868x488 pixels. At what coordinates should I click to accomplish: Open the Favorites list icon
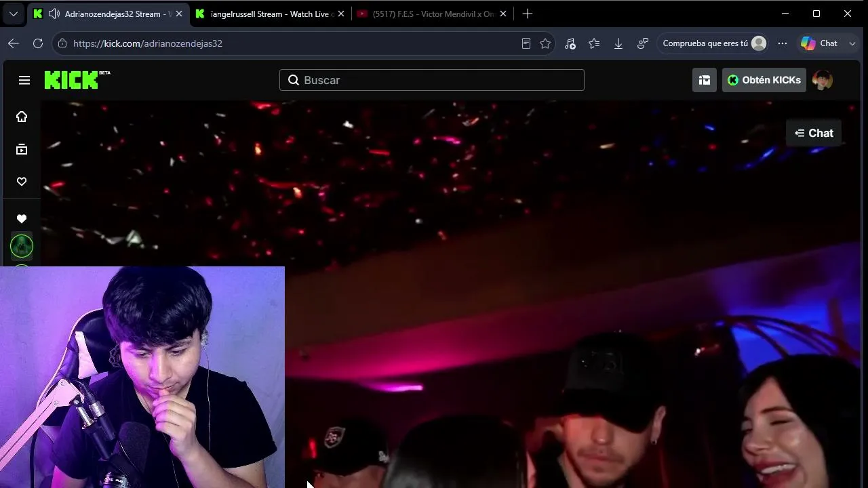click(594, 43)
